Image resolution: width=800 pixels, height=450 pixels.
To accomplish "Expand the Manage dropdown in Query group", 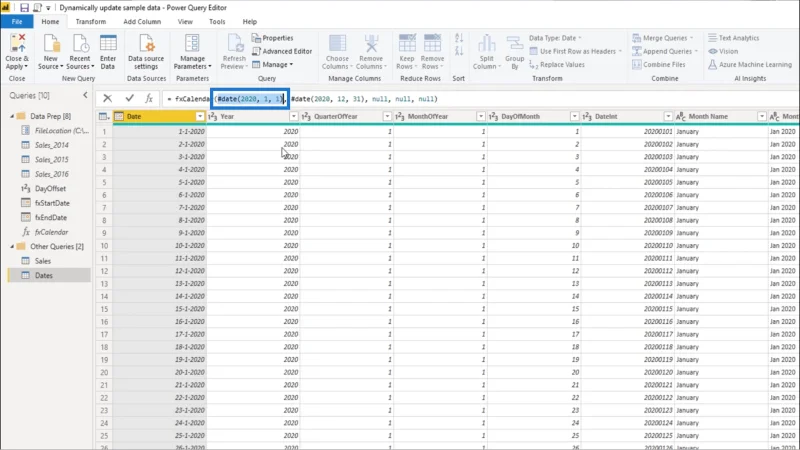I will (272, 64).
